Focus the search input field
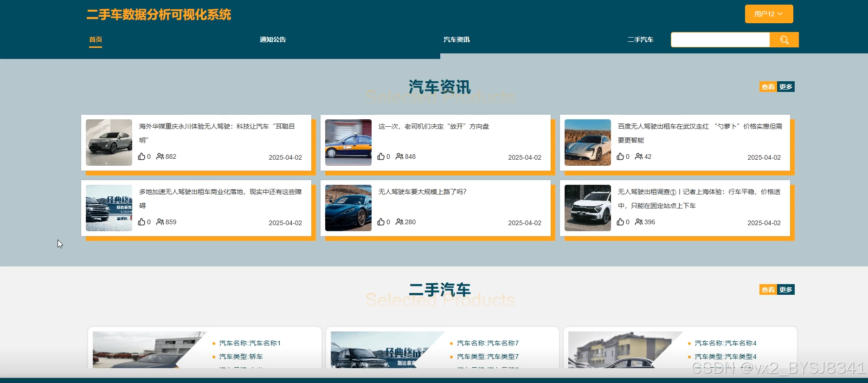 tap(720, 40)
